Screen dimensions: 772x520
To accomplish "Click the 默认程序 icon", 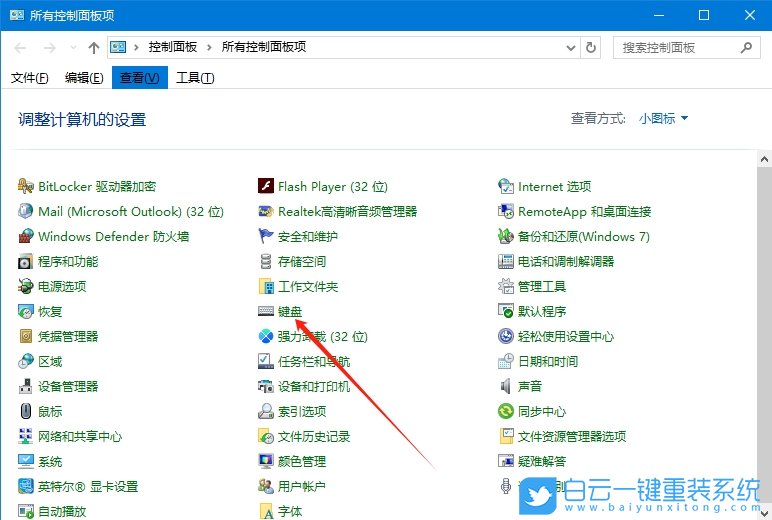I will 506,311.
